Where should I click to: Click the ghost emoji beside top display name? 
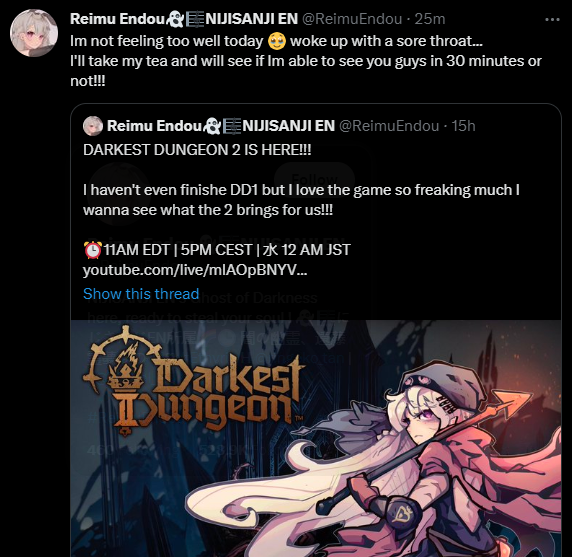pos(175,19)
